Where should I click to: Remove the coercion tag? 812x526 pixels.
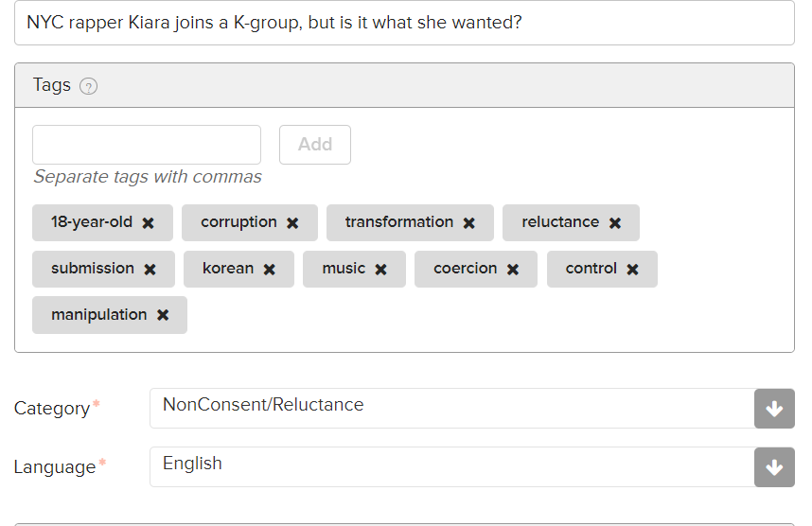513,270
